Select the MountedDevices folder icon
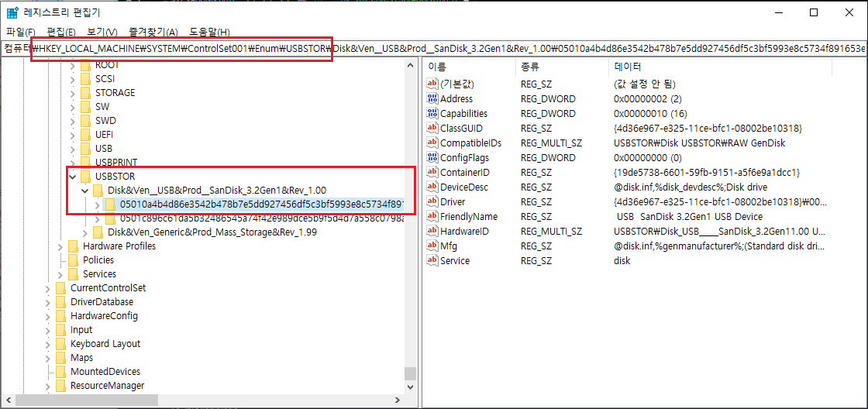Screen dimensions: 868x409 tap(61, 371)
